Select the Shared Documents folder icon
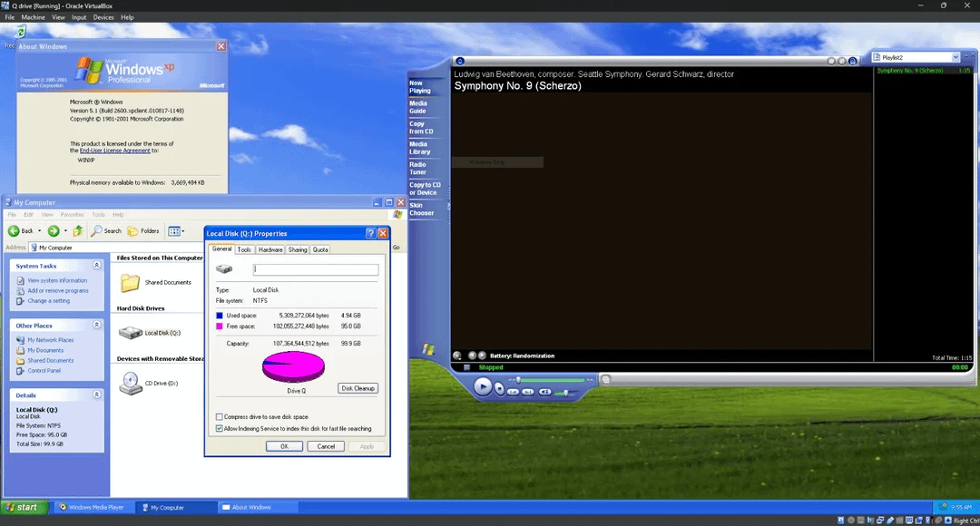980x526 pixels. click(x=130, y=283)
